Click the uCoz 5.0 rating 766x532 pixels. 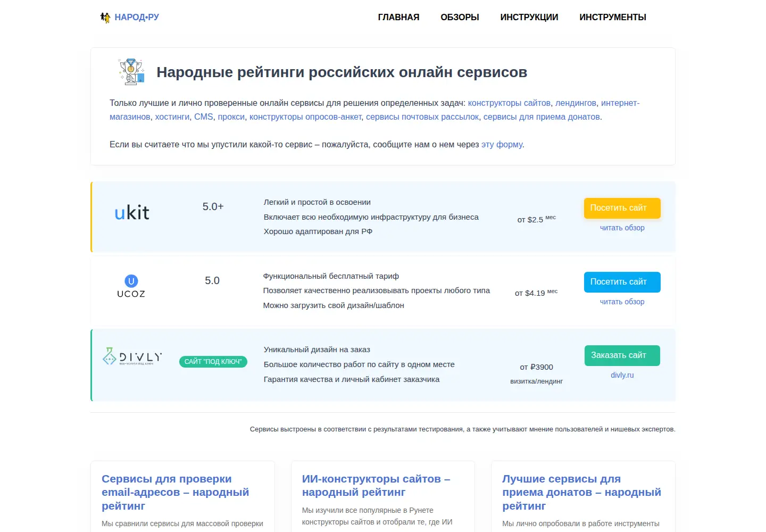(x=212, y=280)
